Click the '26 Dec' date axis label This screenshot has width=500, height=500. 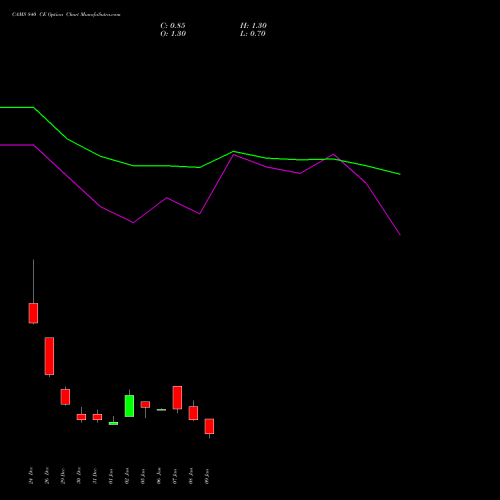coord(47,476)
